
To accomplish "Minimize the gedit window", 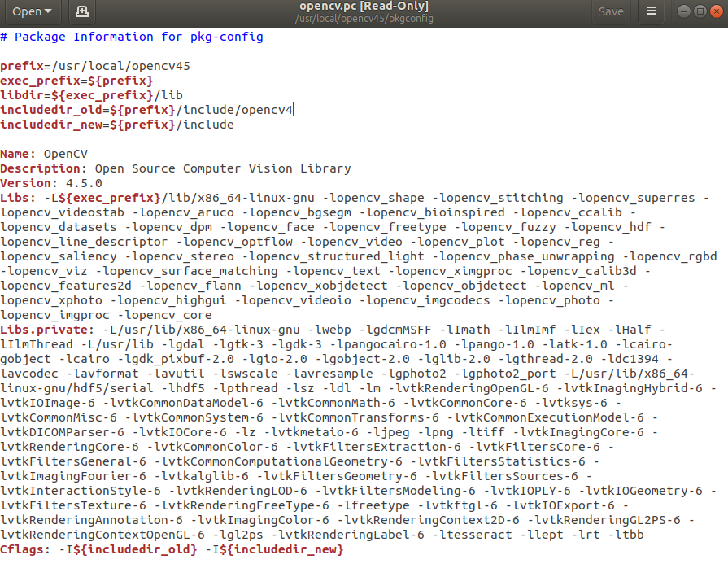I will point(684,11).
